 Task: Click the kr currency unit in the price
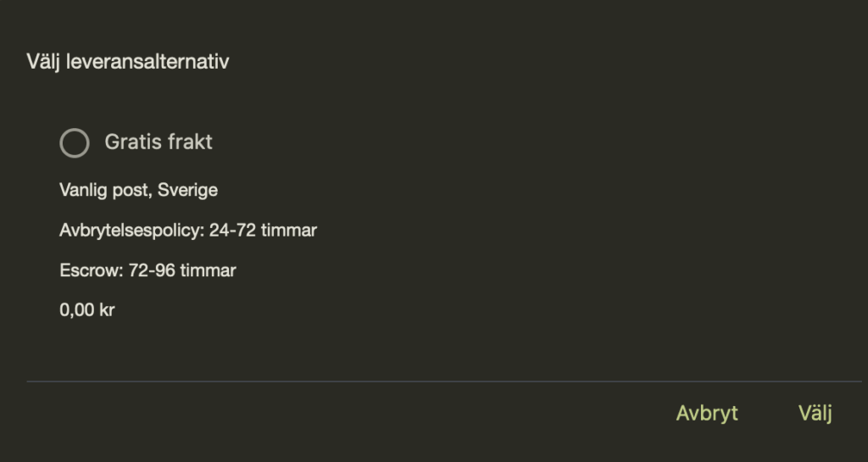click(x=105, y=311)
